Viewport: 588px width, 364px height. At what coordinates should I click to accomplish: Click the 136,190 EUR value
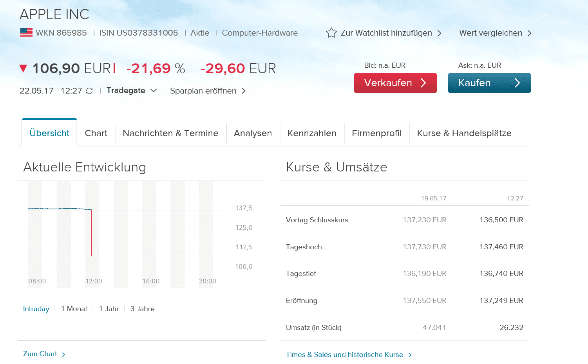click(x=425, y=274)
